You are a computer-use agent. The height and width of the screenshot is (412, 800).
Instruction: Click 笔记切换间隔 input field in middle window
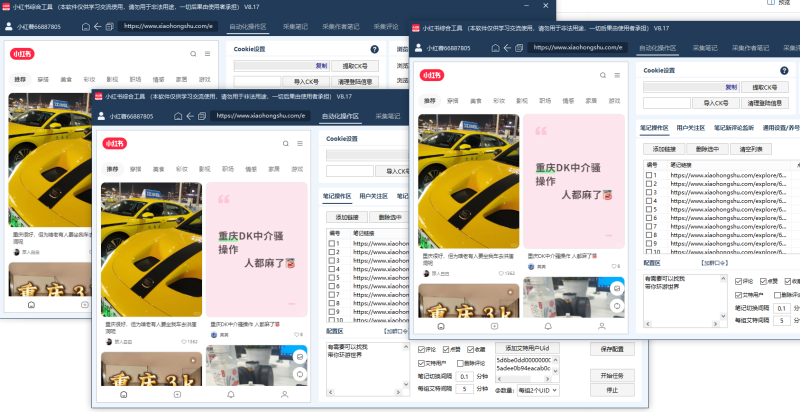coord(465,377)
